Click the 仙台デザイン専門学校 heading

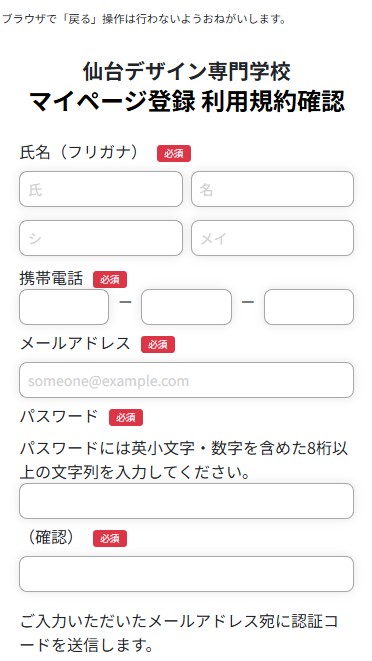coord(186,71)
